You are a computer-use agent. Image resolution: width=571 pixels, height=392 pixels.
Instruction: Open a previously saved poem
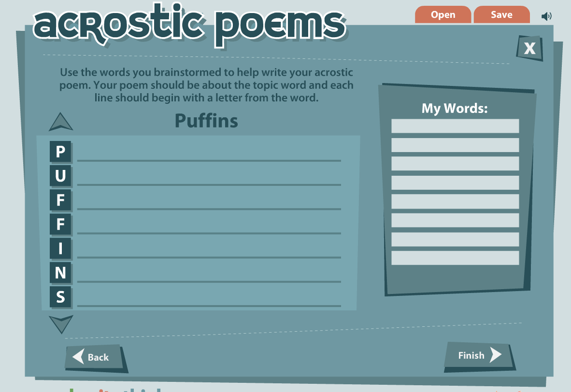coord(443,14)
